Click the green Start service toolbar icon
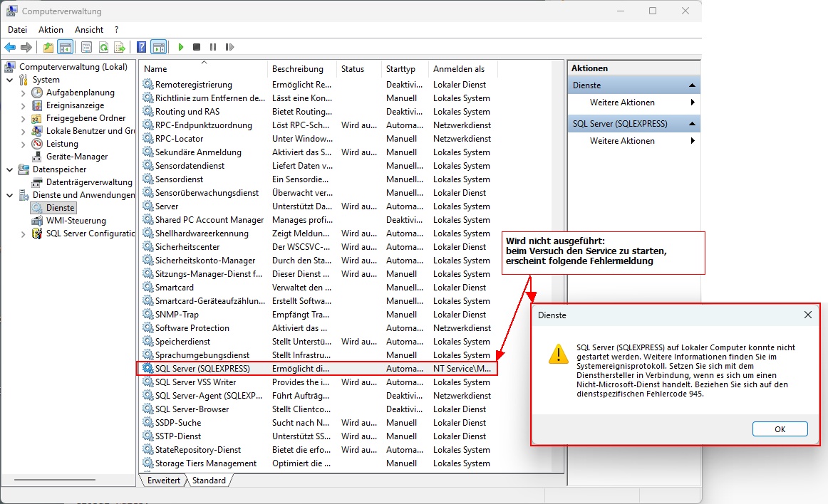The width and height of the screenshot is (828, 504). [181, 47]
